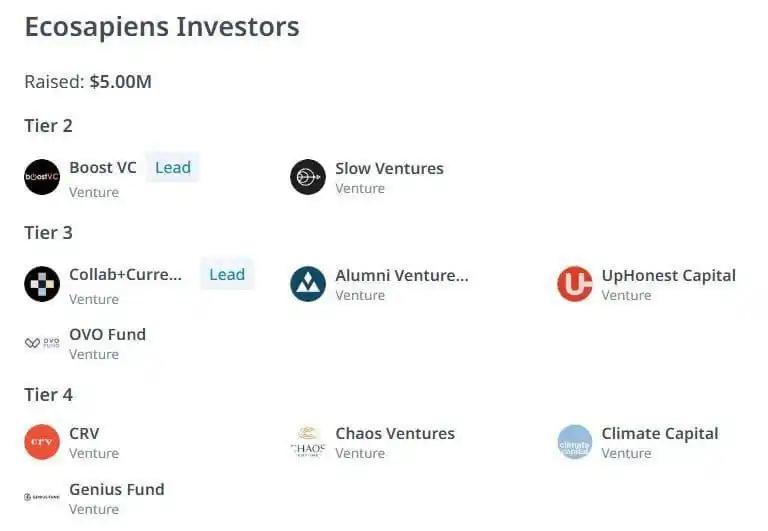Screen dimensions: 768x531
Task: Open the Boost VC investor link
Action: (x=102, y=168)
